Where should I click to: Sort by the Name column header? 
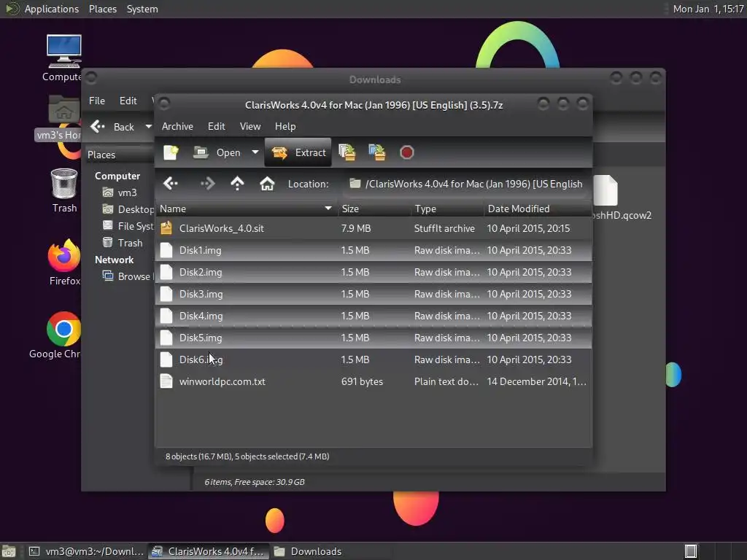247,209
